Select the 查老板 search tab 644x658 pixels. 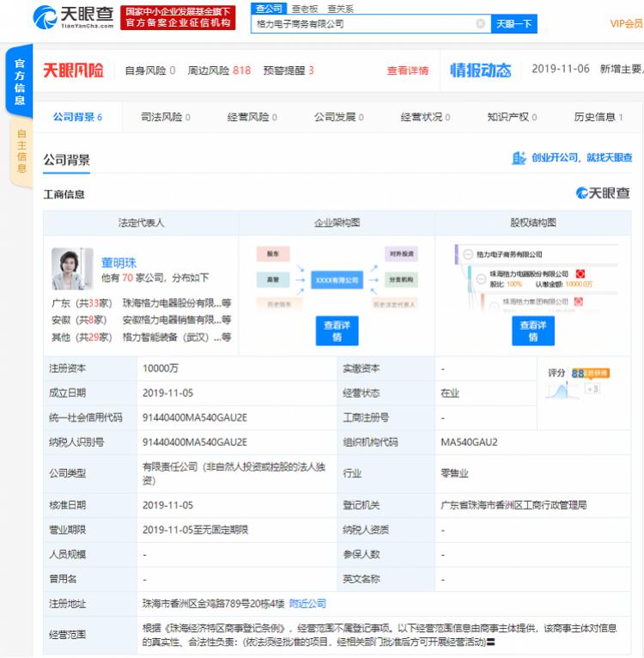305,9
